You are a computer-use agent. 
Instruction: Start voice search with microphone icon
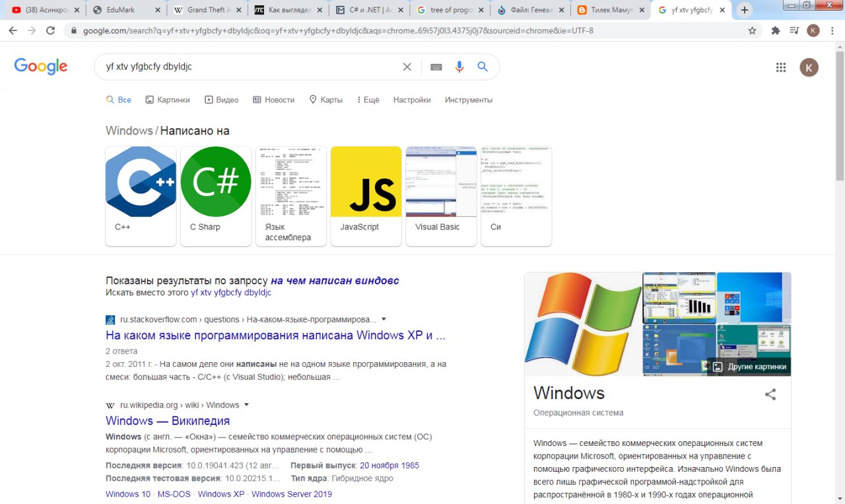click(459, 67)
